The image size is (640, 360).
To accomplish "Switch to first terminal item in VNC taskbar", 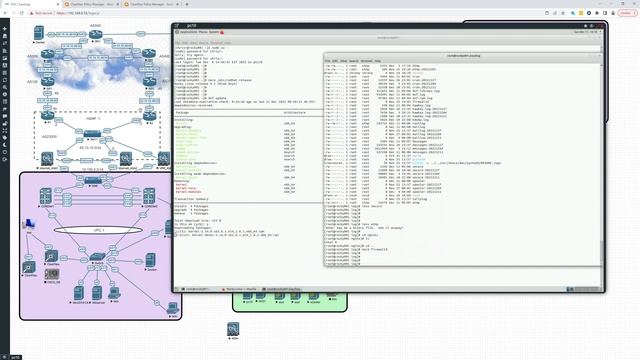I will (197, 289).
